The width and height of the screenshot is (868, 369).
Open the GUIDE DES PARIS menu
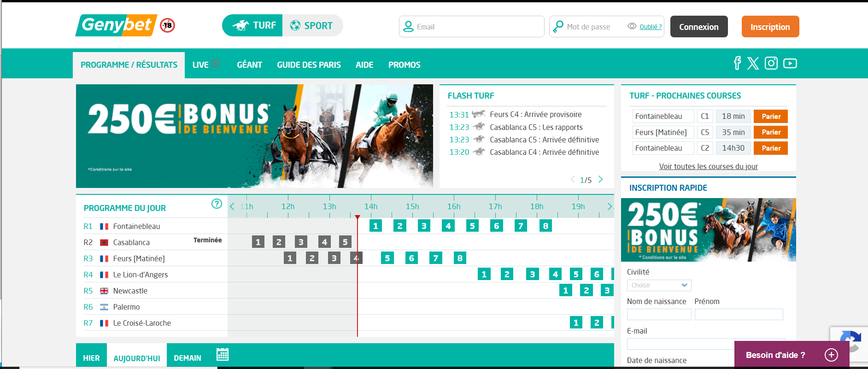tap(309, 65)
